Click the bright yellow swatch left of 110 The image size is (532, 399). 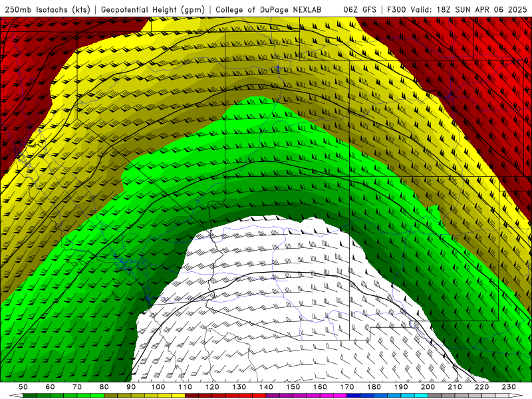pyautogui.click(x=178, y=396)
